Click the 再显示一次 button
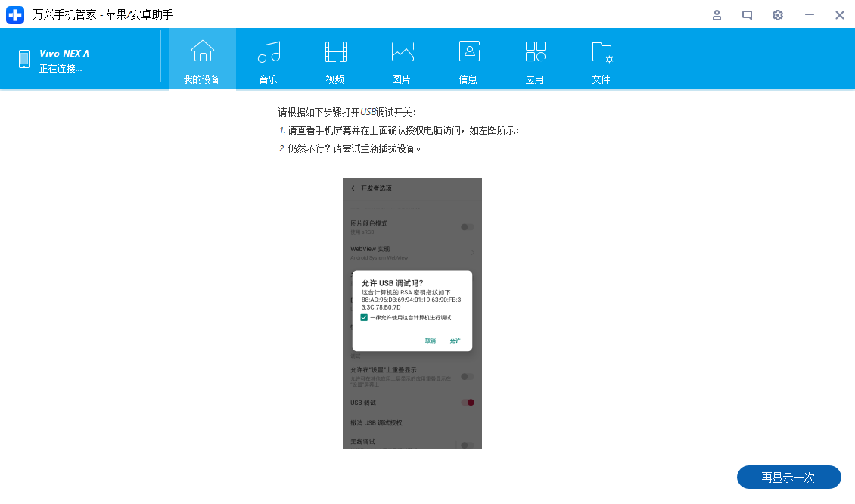The image size is (855, 504). pyautogui.click(x=788, y=478)
